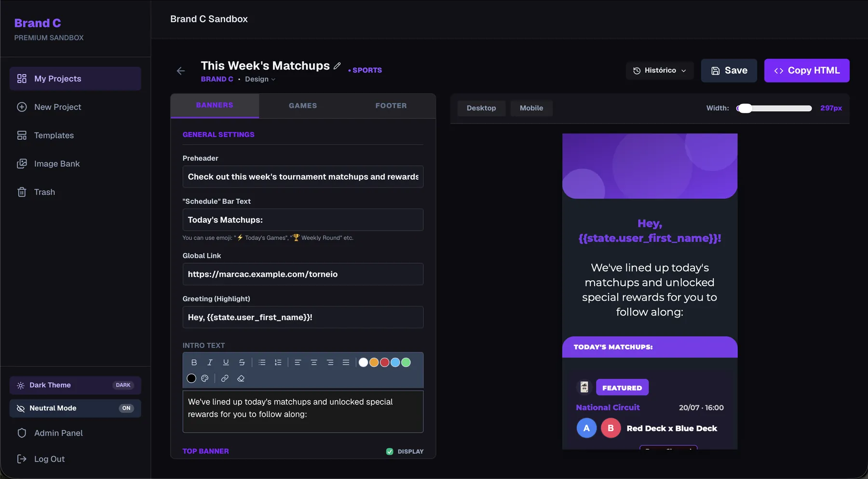This screenshot has width=868, height=479.
Task: Turn off Neutral Mode
Action: (x=75, y=408)
